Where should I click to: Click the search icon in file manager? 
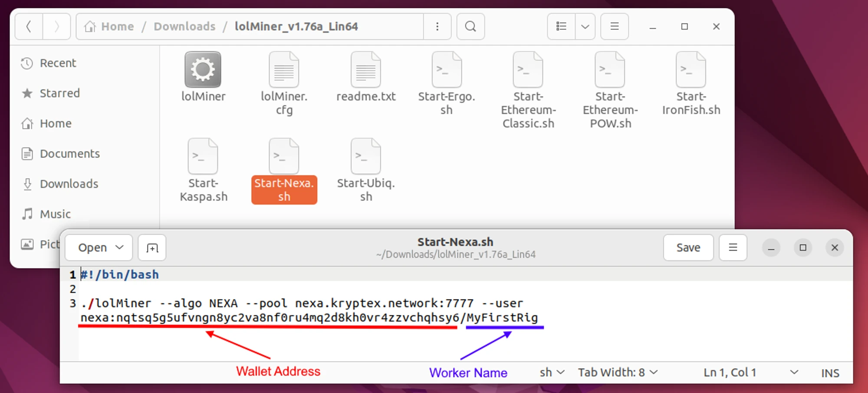point(470,26)
